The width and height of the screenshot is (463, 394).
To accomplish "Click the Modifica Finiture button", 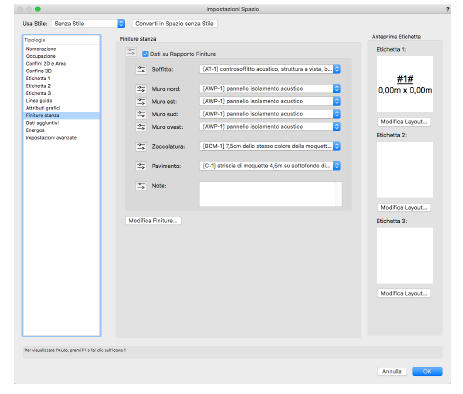I will tap(153, 221).
